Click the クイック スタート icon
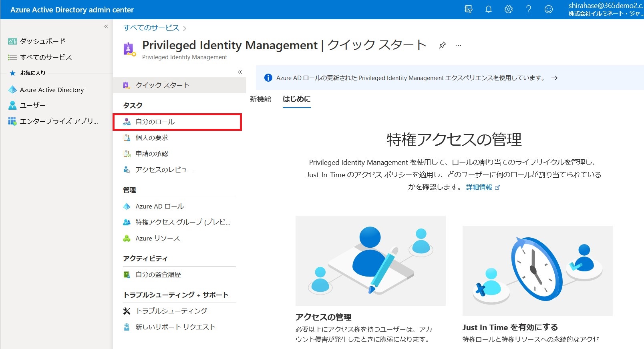The width and height of the screenshot is (644, 349). click(127, 85)
